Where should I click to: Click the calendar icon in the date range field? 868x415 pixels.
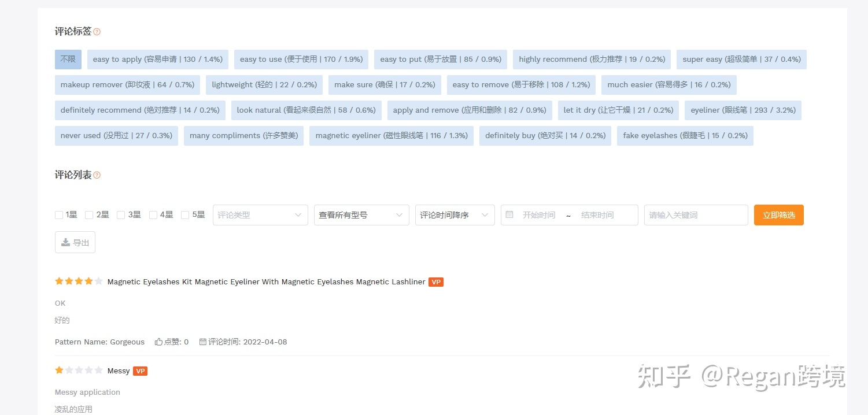click(509, 214)
